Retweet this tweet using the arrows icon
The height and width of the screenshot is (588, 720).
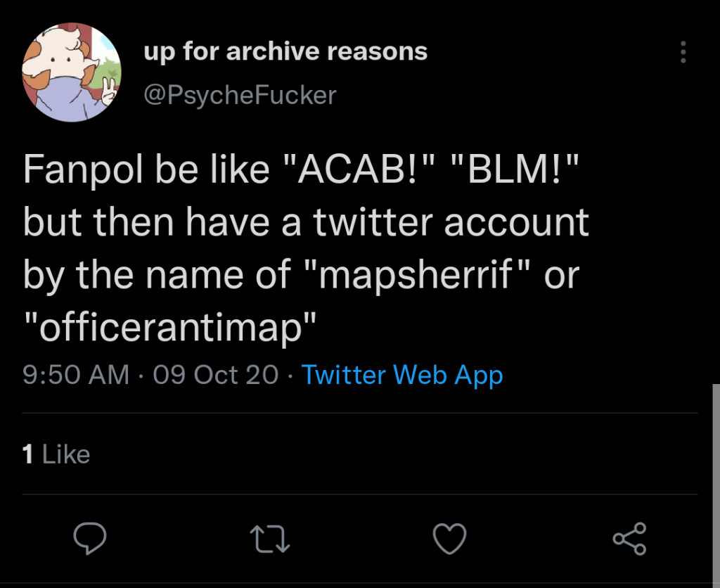coord(270,539)
